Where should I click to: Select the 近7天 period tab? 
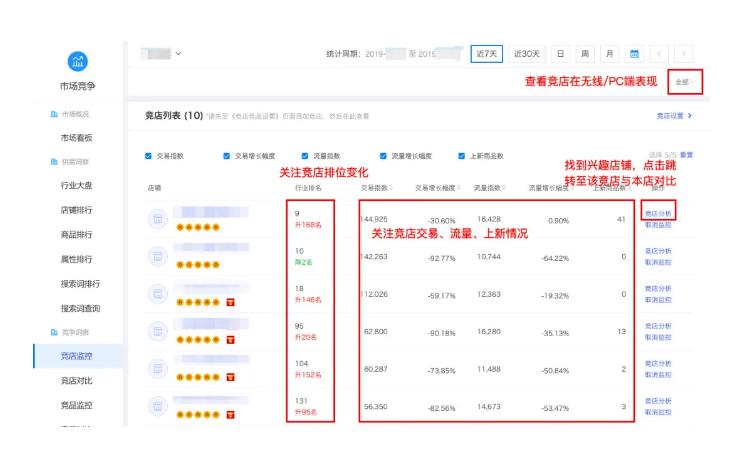click(486, 54)
